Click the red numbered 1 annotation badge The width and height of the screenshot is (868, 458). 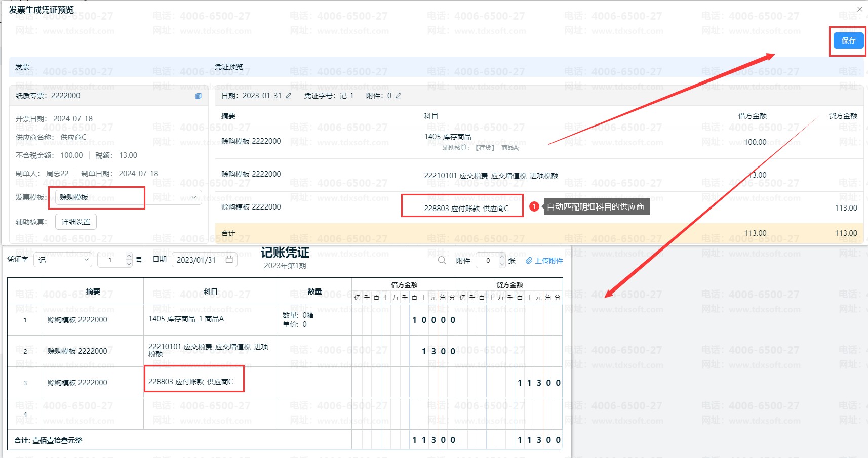click(534, 206)
